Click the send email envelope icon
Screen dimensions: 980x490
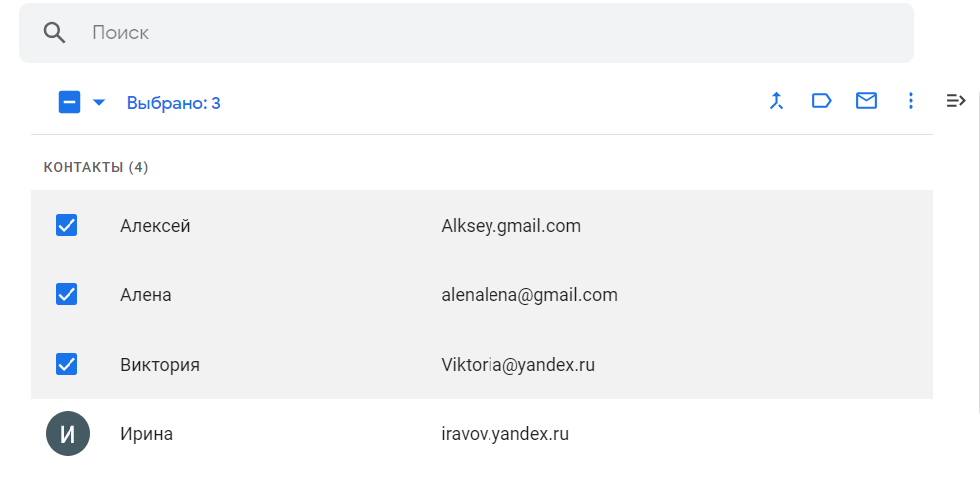click(866, 101)
